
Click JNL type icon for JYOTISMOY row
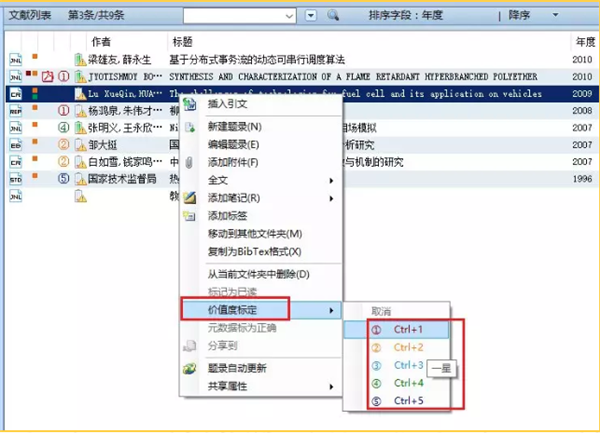tap(16, 77)
